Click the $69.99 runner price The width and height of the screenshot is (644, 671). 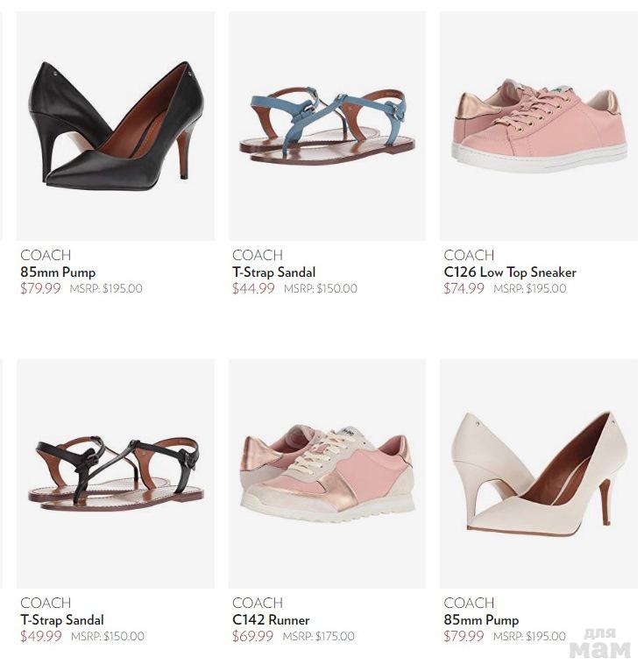point(252,636)
